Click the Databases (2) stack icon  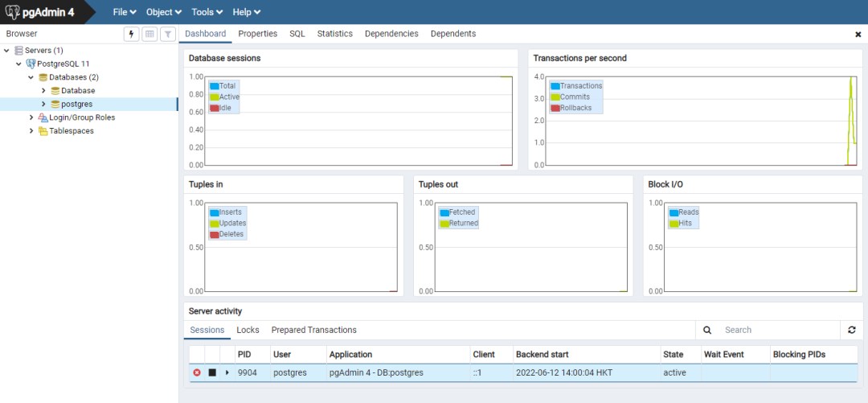click(x=43, y=77)
